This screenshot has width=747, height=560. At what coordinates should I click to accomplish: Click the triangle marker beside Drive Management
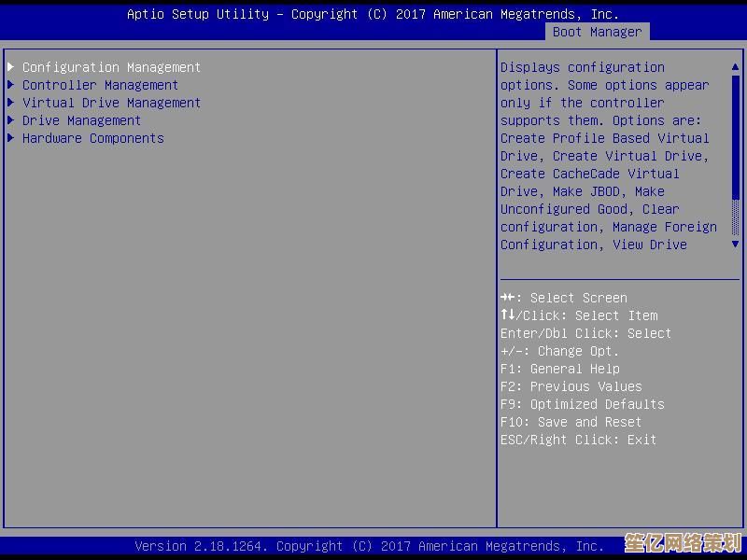11,120
